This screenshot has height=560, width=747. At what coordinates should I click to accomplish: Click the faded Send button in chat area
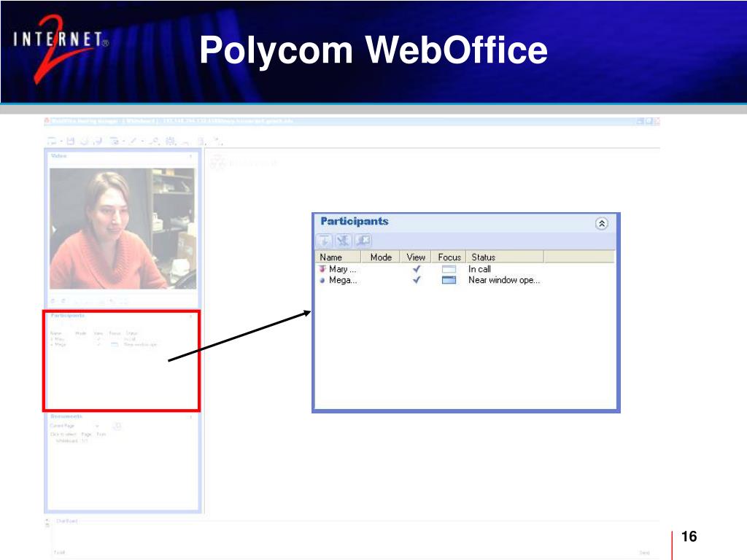[x=644, y=553]
